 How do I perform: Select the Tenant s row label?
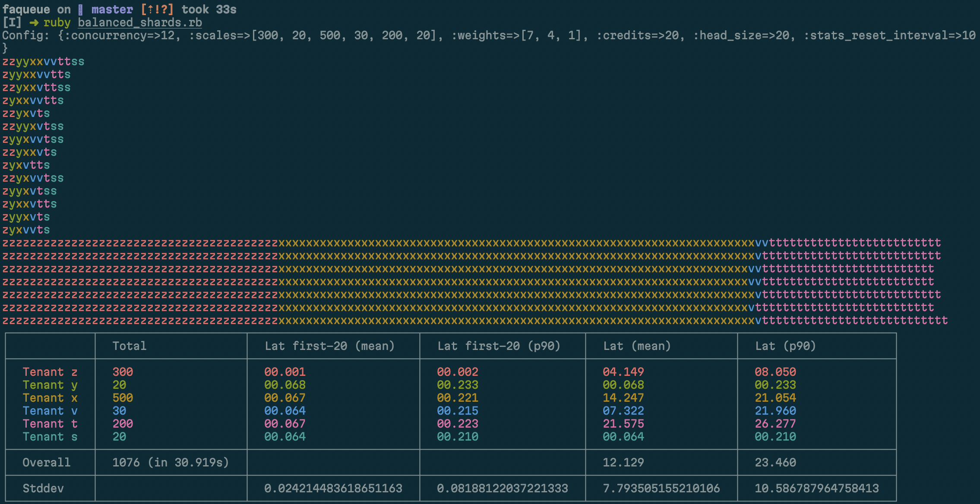[x=50, y=437]
